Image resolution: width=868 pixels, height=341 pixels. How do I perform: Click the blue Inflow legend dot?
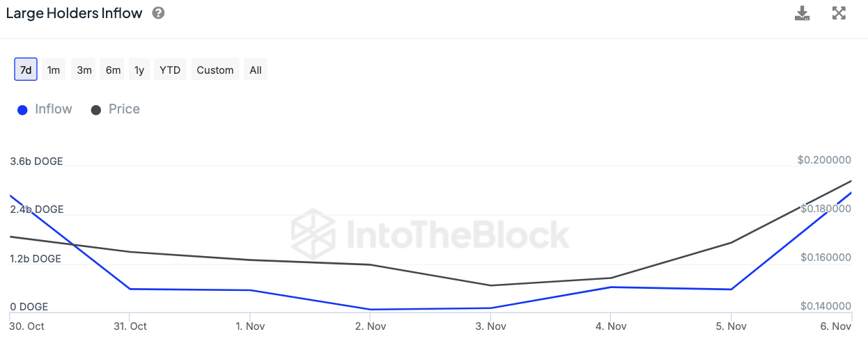tap(22, 110)
